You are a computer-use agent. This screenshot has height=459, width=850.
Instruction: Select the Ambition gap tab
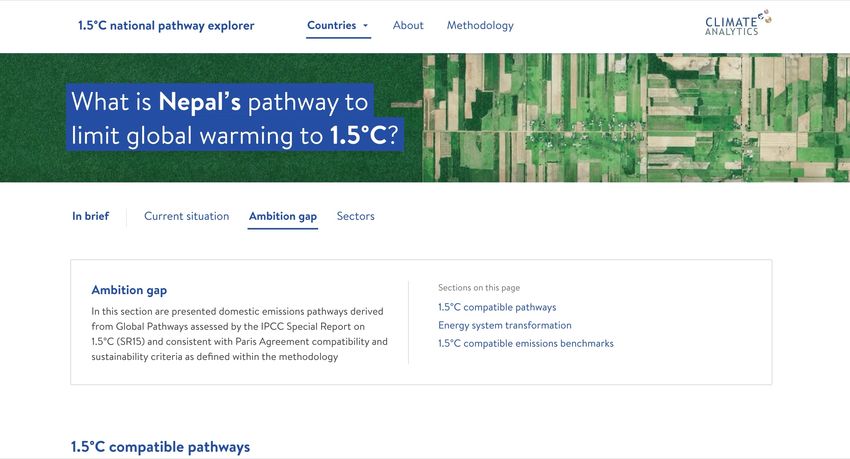(282, 216)
